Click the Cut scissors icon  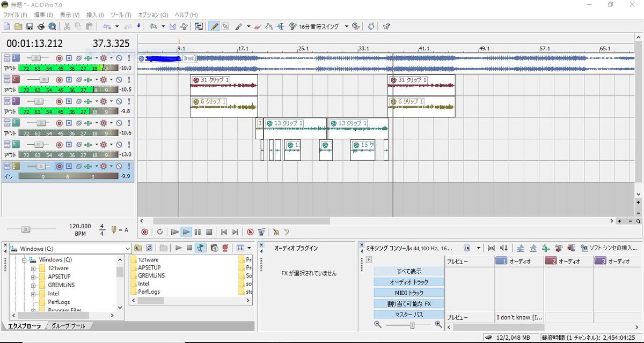point(67,26)
